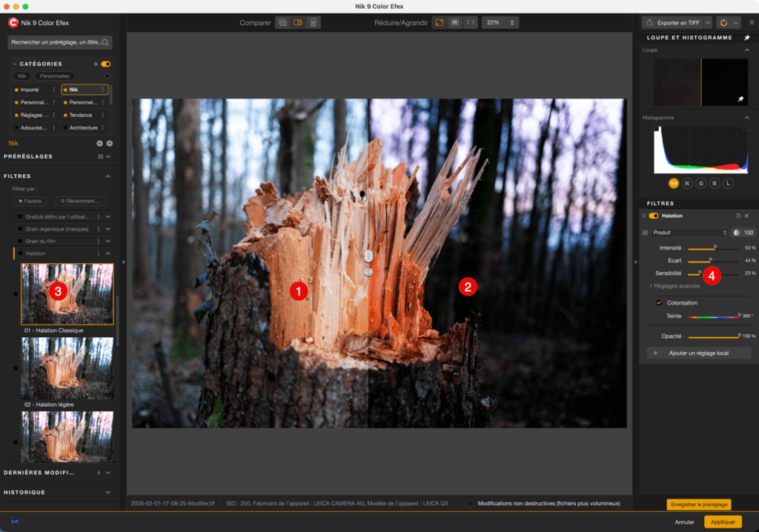Select the 02 - Halation légère preset thumbnail
The width and height of the screenshot is (759, 532).
(67, 368)
